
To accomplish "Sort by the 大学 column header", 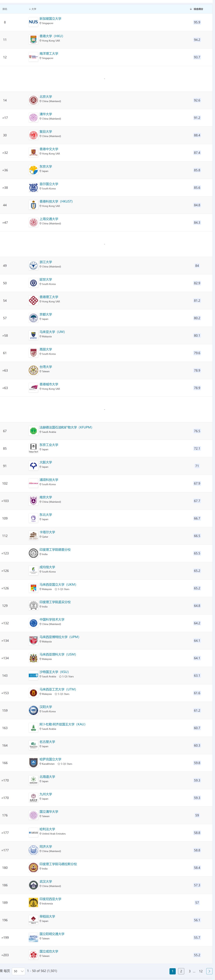I will point(32,9).
